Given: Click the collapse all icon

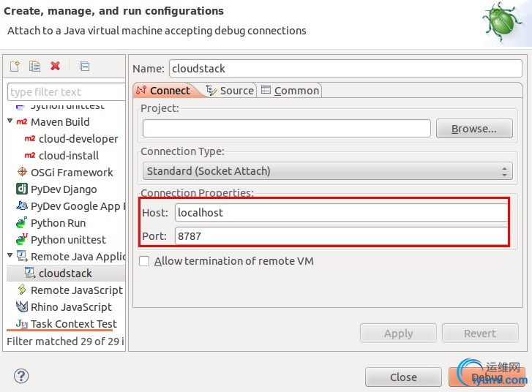Looking at the screenshot, I should pos(84,67).
